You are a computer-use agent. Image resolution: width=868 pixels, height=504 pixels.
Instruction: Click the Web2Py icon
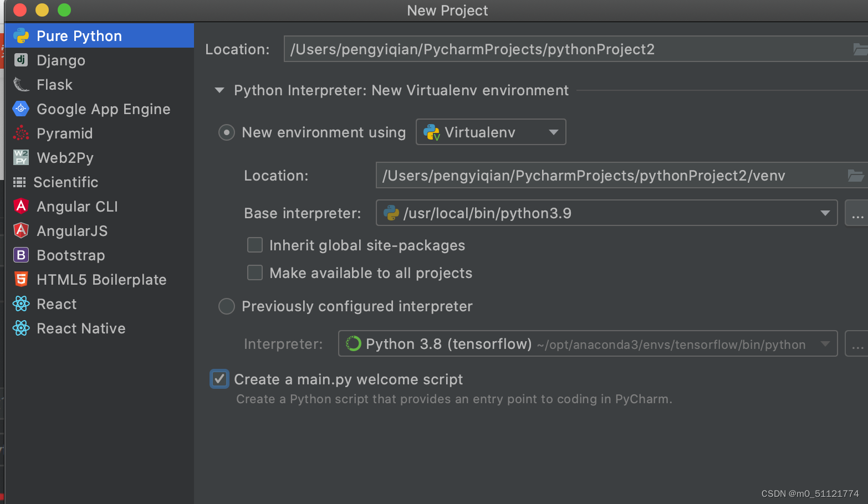coord(21,157)
